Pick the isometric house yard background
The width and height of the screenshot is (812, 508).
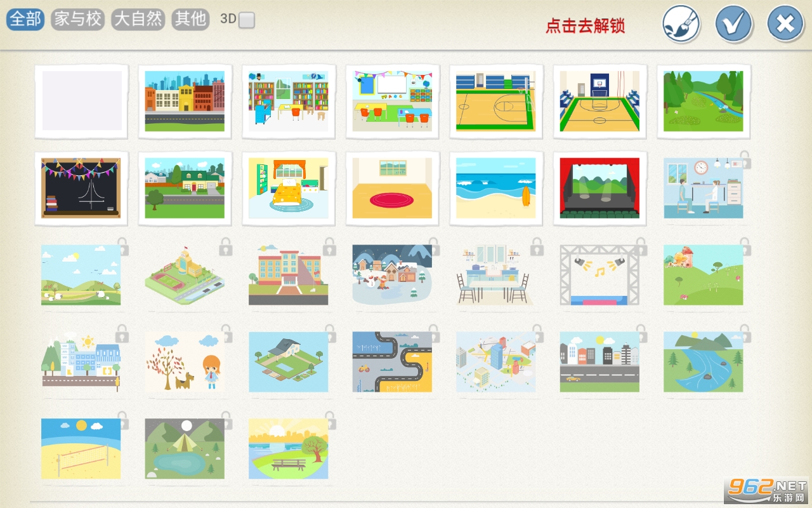(x=289, y=362)
